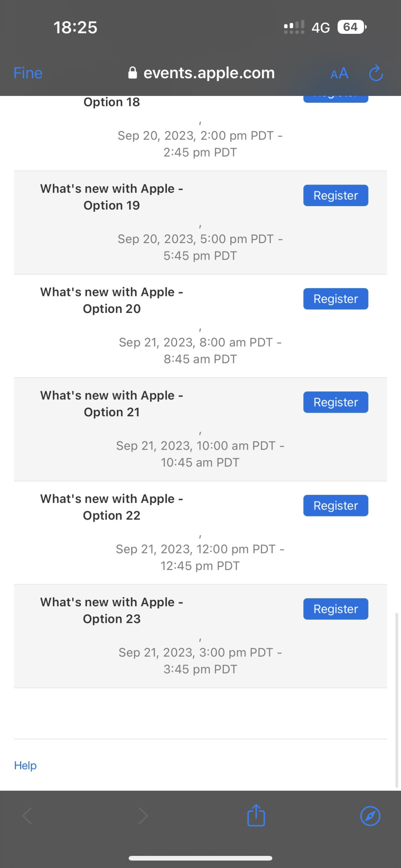Open in Safari compass icon
Image resolution: width=401 pixels, height=868 pixels.
370,816
